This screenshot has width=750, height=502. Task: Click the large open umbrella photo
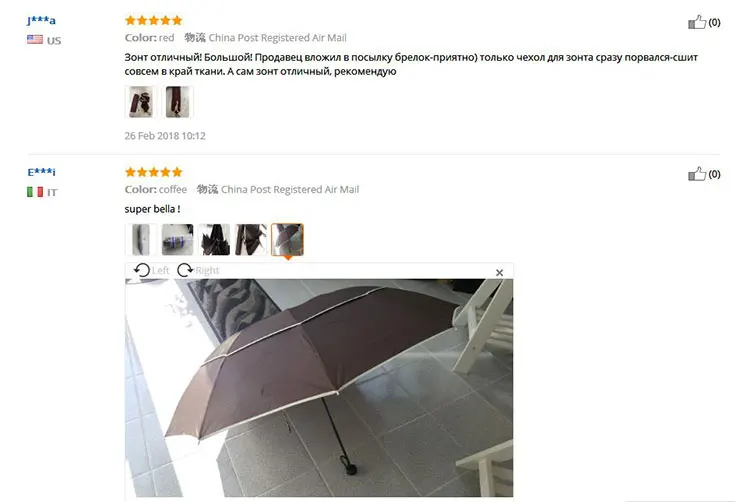pyautogui.click(x=319, y=388)
